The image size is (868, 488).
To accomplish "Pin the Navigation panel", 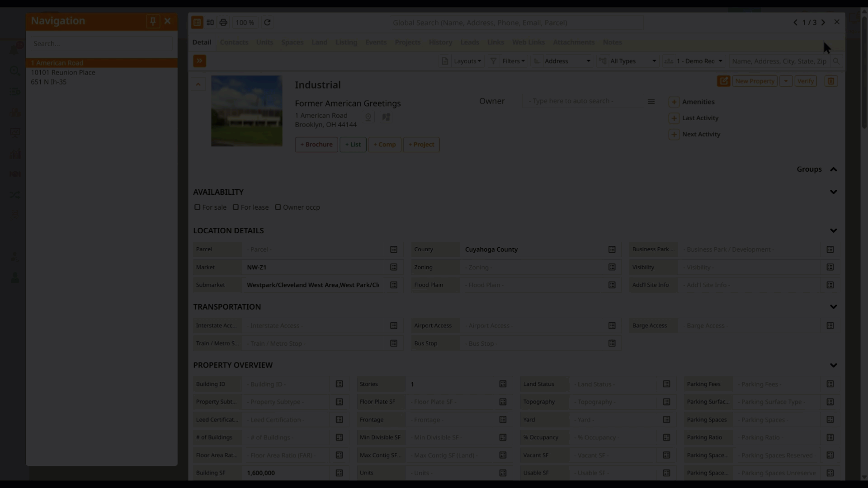I will click(153, 21).
